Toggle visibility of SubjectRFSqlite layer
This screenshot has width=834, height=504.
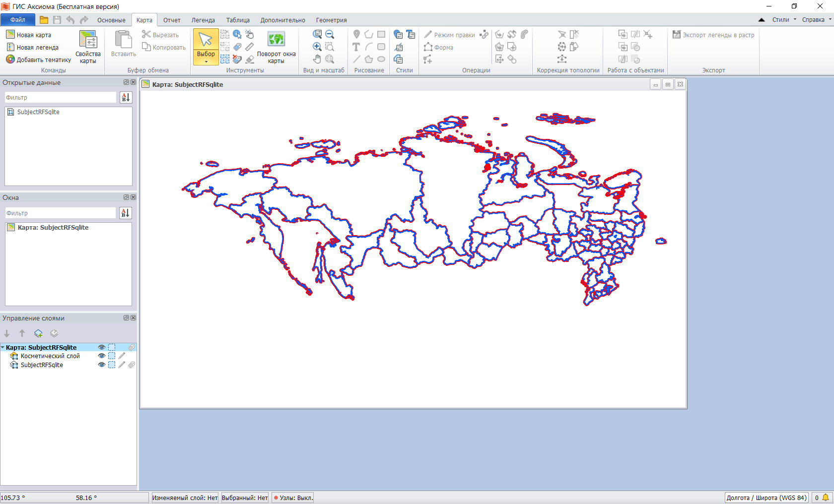[x=102, y=365]
